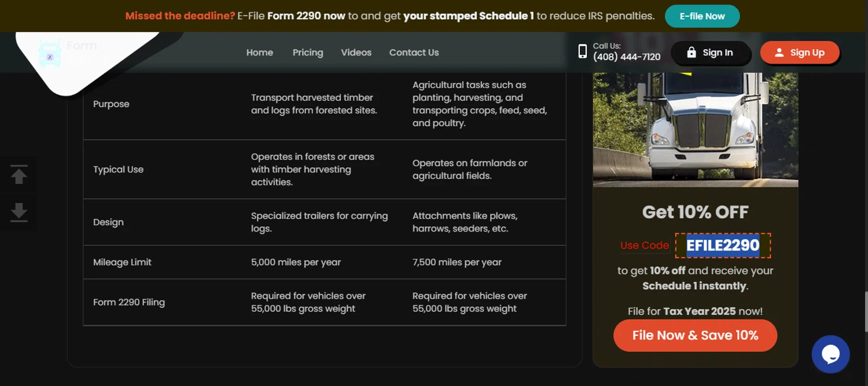Call the (408) 444-7120 phone number

[626, 57]
